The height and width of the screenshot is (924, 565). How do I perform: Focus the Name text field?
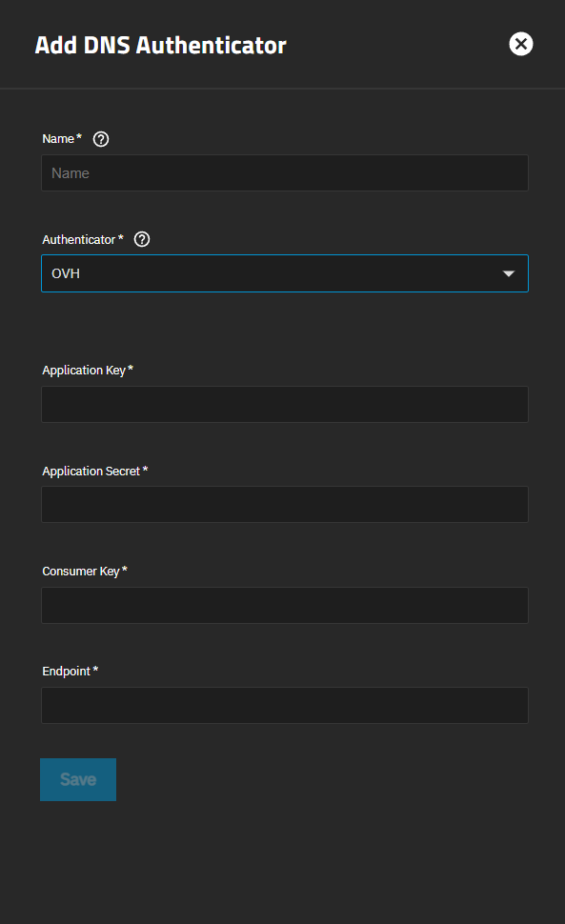point(285,173)
